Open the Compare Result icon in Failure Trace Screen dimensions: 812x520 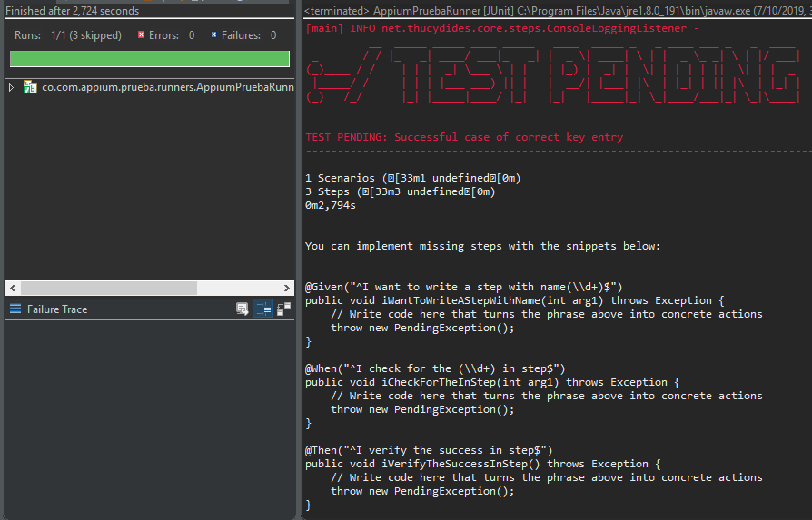(283, 309)
